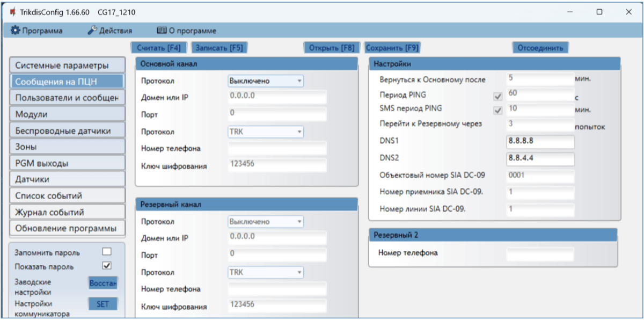Viewport: 644px width, 320px height.
Task: Open Основной канал first Протокол dropdown
Action: point(266,81)
